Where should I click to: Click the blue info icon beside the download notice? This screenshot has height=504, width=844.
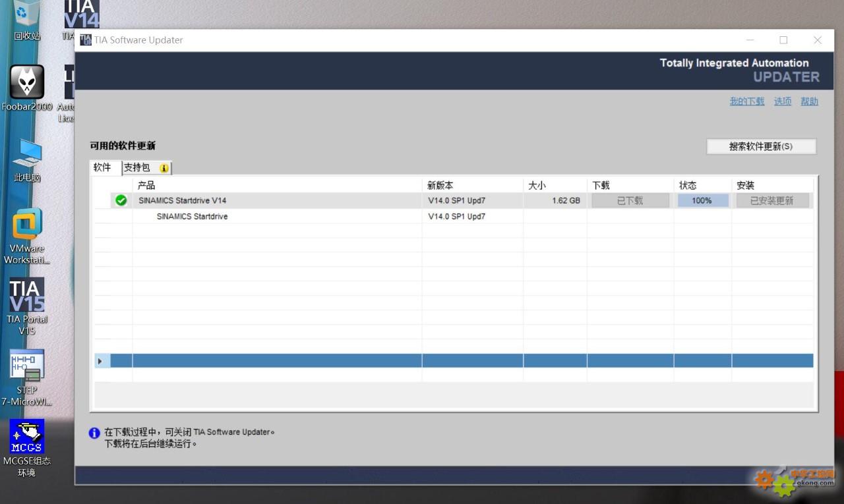tap(94, 433)
